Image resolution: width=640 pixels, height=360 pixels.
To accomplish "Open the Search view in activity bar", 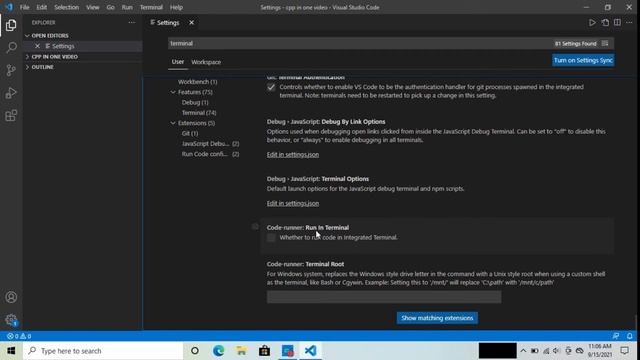I will [11, 48].
